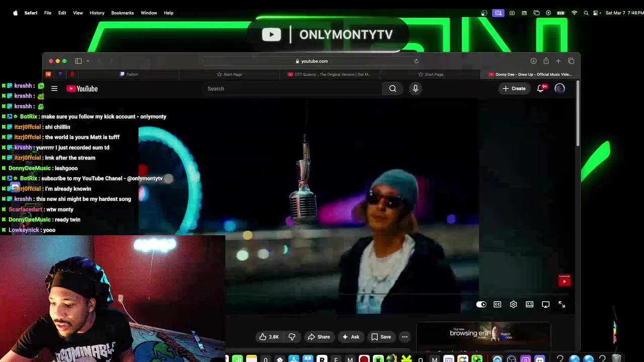
Task: Open video player settings gear
Action: click(513, 304)
